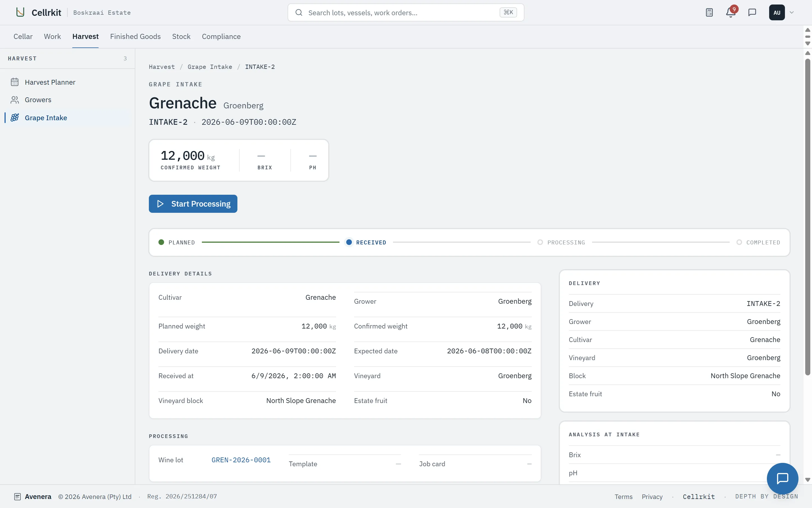Click the Planned stage green dot
The height and width of the screenshot is (508, 812).
click(161, 242)
